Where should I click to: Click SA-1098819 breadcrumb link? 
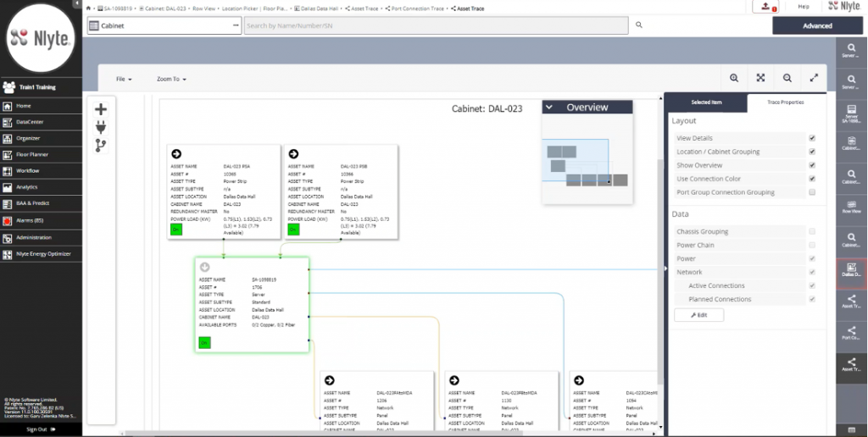tap(115, 8)
